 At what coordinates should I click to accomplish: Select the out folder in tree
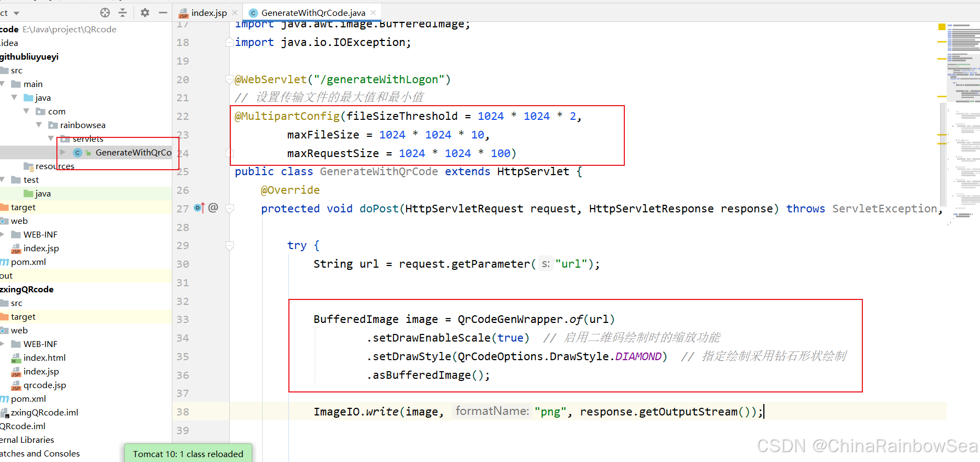pos(7,275)
